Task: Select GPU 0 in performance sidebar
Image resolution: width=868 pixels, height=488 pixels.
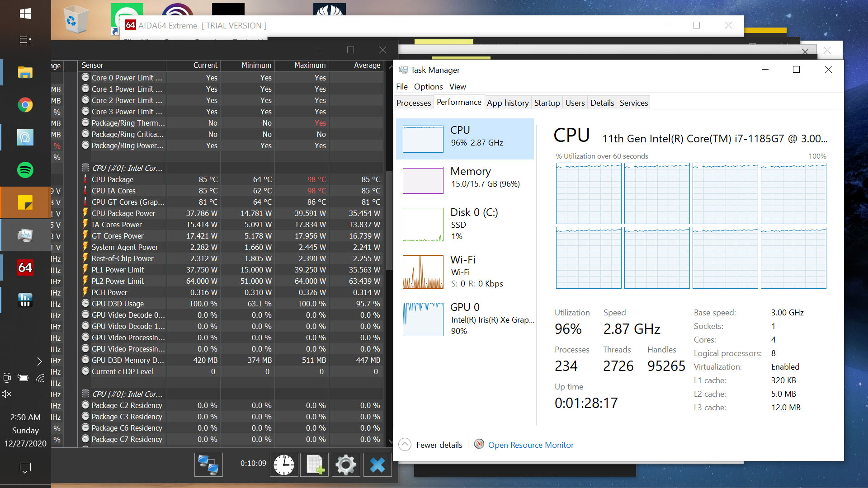Action: 465,319
